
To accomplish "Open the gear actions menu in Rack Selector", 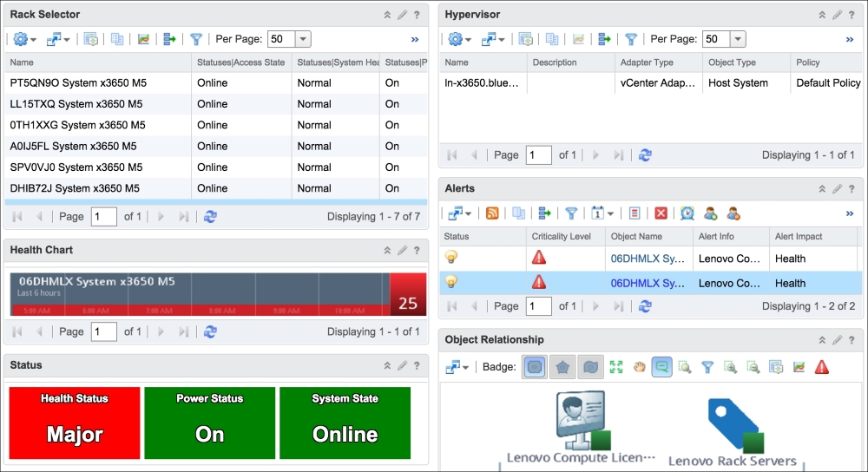I will pyautogui.click(x=24, y=39).
